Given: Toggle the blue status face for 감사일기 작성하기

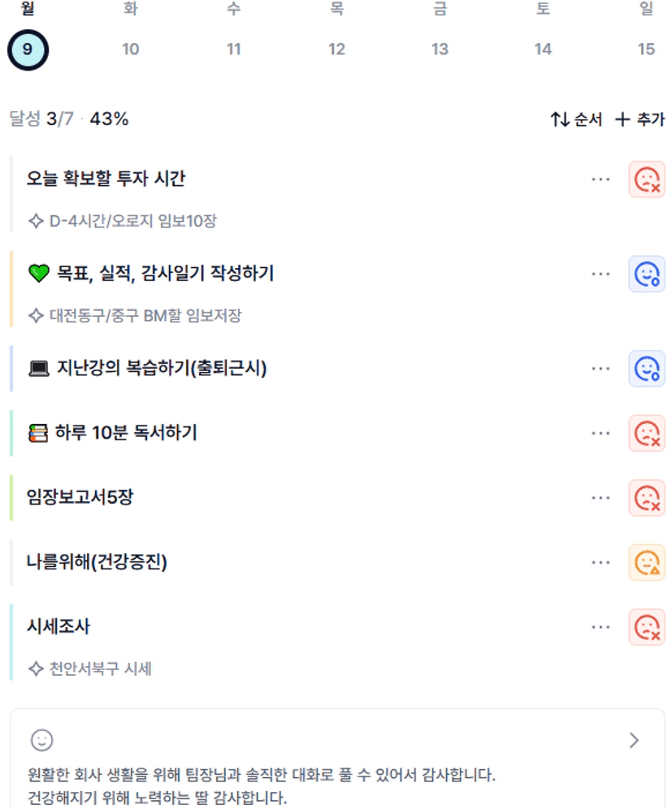Looking at the screenshot, I should tap(647, 274).
